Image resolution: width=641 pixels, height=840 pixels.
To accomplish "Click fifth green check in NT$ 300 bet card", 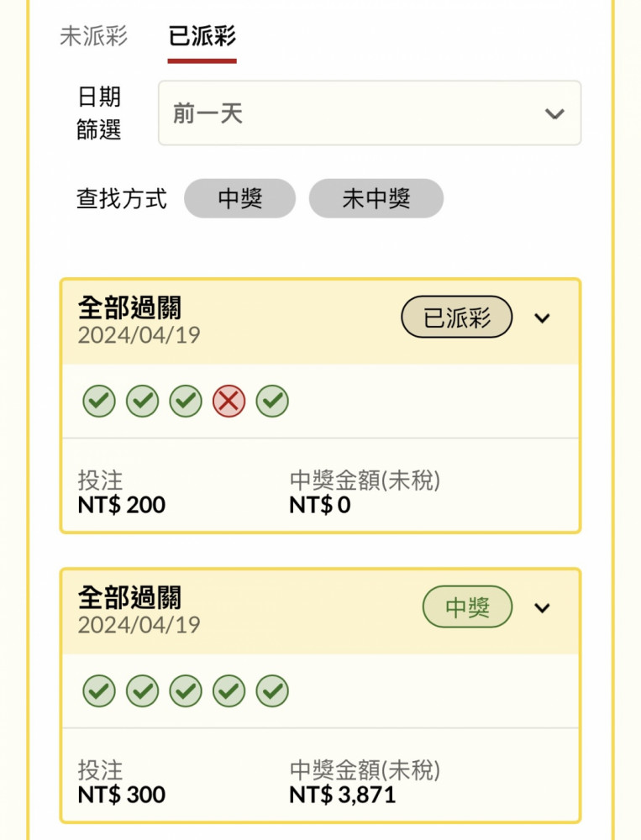I will (x=272, y=691).
